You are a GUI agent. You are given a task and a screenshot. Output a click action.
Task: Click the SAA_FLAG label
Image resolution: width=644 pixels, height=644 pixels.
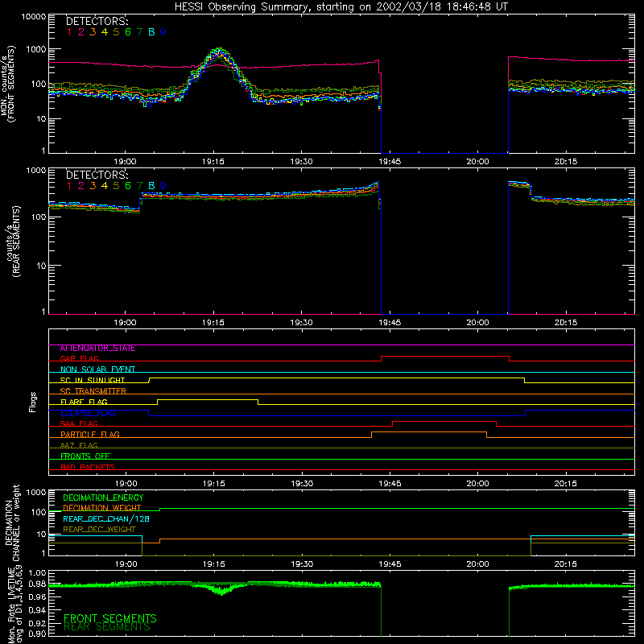79,423
